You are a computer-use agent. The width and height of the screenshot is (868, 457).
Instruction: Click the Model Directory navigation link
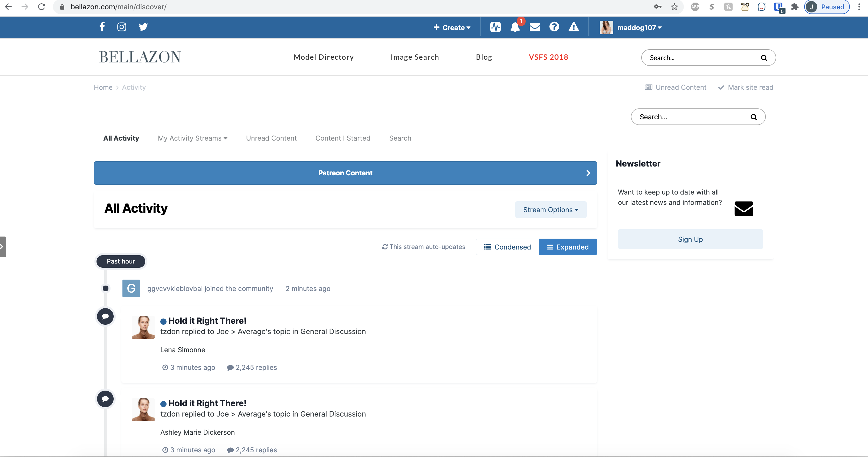tap(323, 57)
